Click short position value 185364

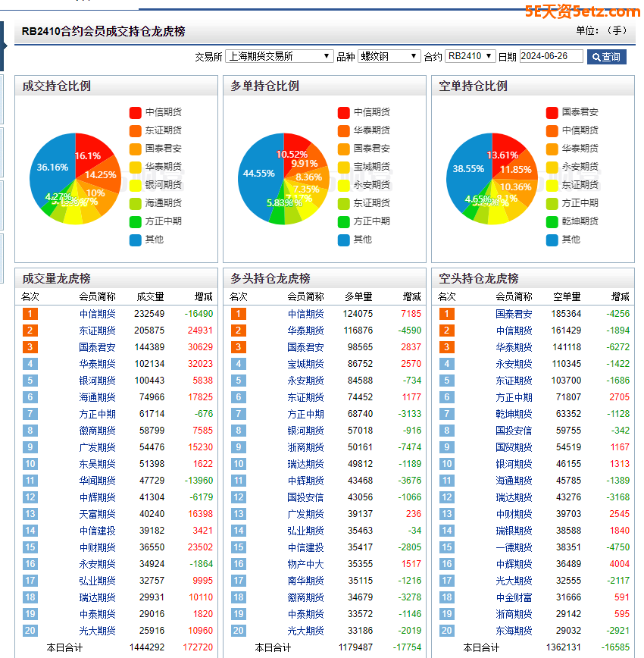coord(566,314)
